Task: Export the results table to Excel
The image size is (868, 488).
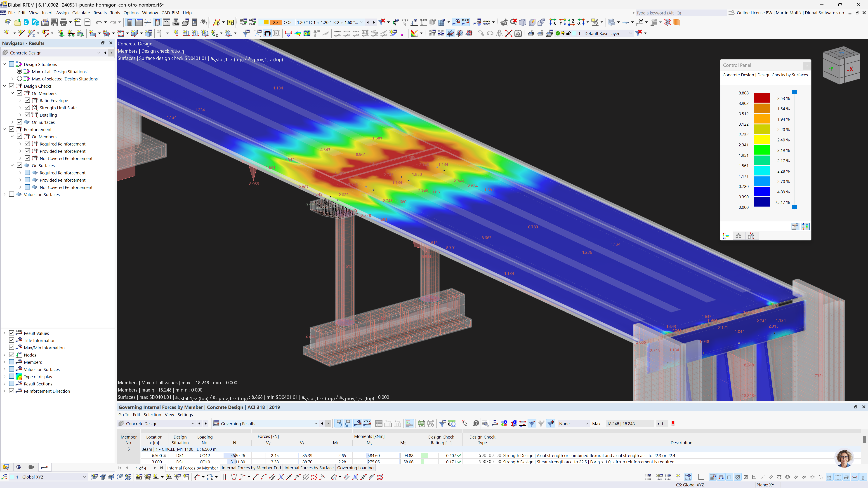Action: 422,423
